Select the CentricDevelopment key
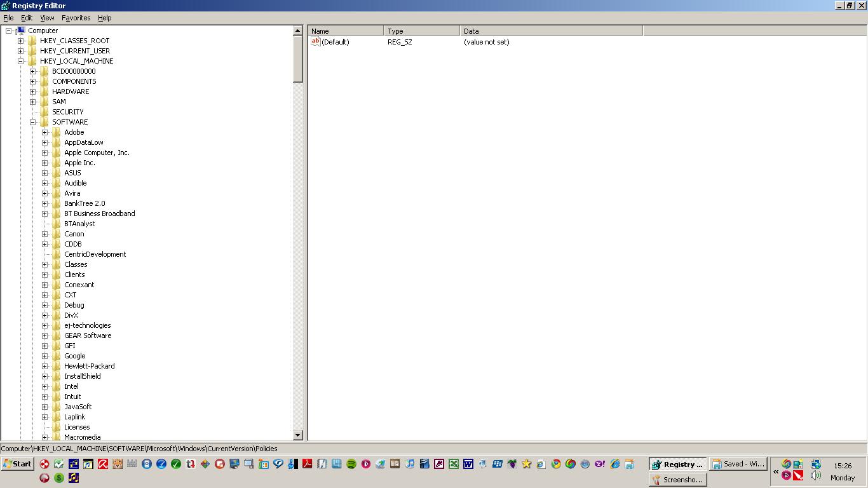This screenshot has width=868, height=488. point(95,254)
